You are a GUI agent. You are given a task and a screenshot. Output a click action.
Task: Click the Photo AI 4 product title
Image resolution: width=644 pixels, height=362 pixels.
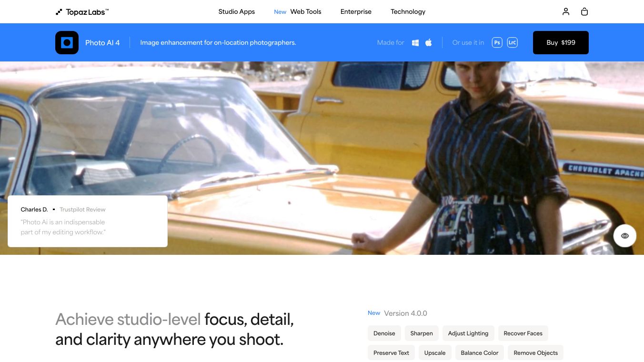click(x=102, y=42)
